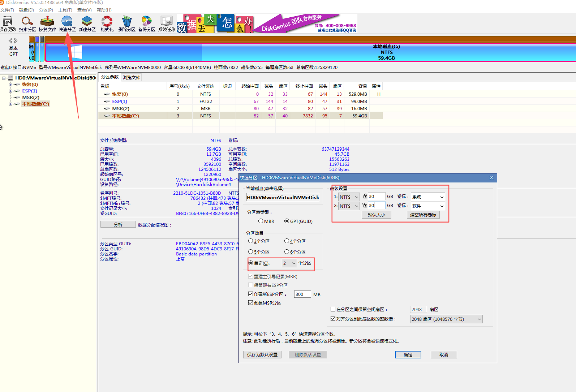Open 快速分区 quick partition tool
Screen dimensions: 576x392
click(x=67, y=23)
